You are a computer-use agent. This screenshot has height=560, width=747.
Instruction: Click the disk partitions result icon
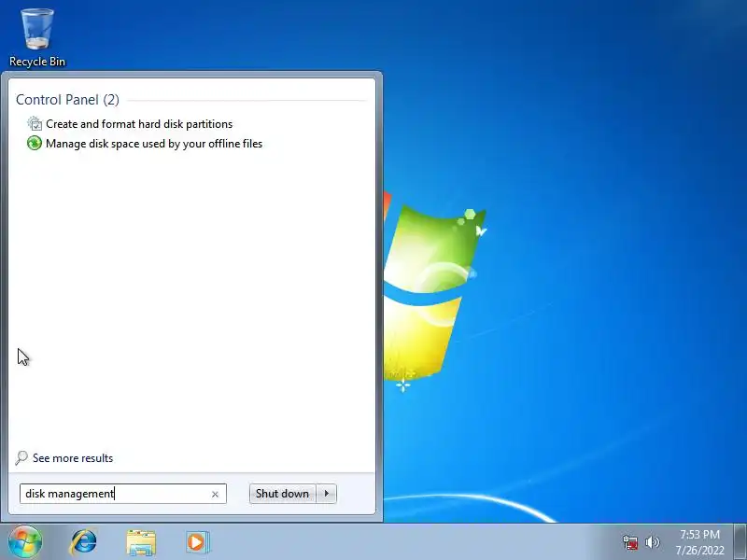pos(35,124)
